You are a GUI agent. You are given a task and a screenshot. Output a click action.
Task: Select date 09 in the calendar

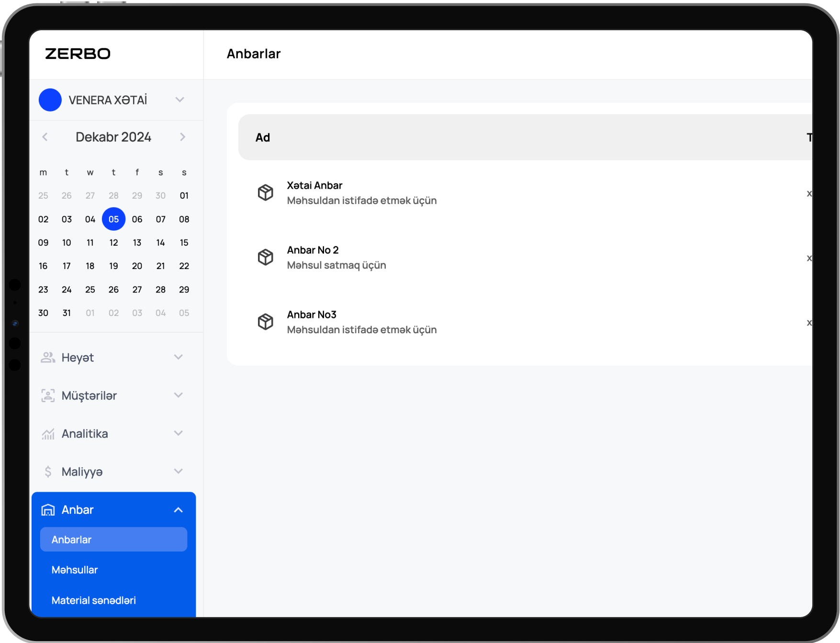click(43, 243)
